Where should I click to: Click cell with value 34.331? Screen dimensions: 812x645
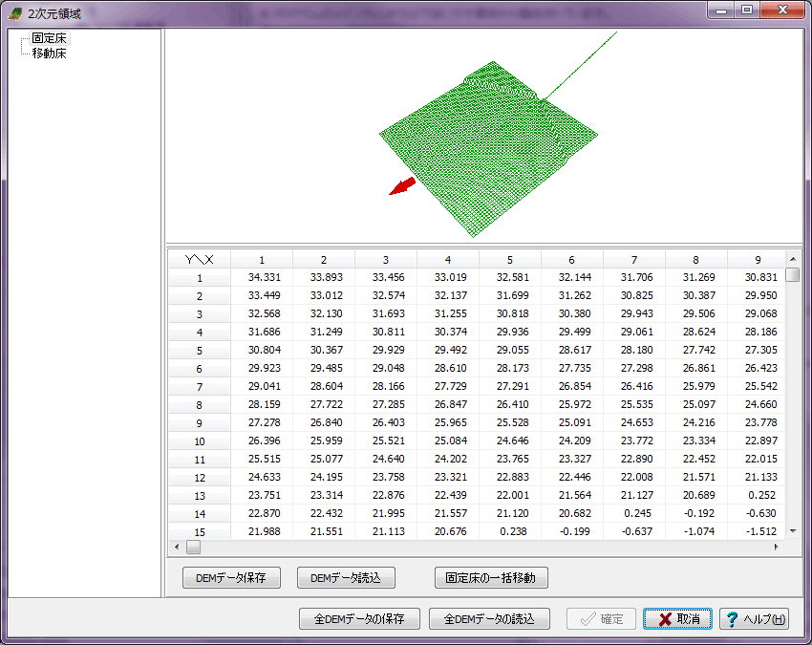[264, 278]
